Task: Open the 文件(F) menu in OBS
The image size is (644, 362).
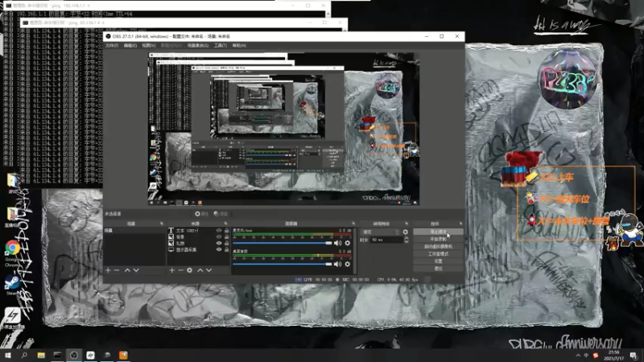Action: pyautogui.click(x=112, y=46)
